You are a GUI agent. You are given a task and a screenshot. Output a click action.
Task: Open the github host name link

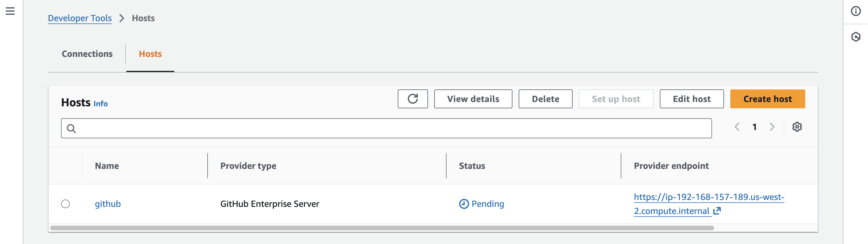(108, 204)
